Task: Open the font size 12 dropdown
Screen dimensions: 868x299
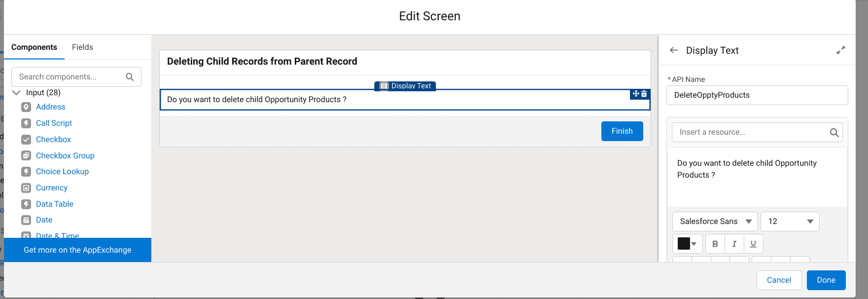Action: [790, 222]
